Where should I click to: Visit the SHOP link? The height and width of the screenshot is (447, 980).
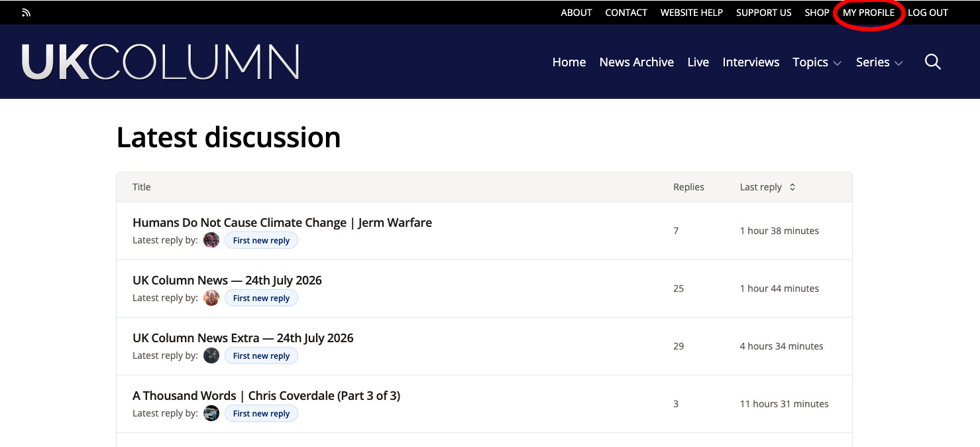[817, 13]
